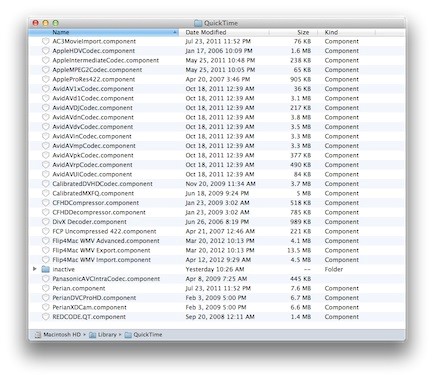
Task: Click the 989 KB size value
Action: [301, 222]
